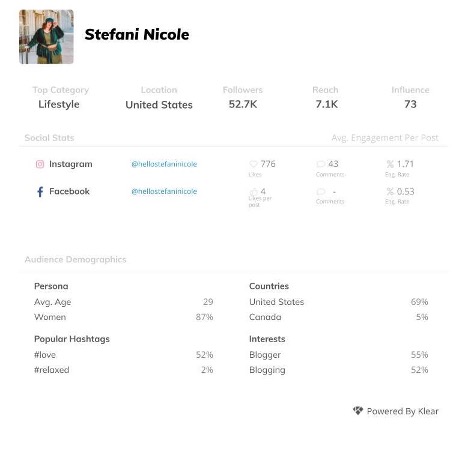Click the Facebook engagement rate percent icon
This screenshot has height=449, width=468.
(390, 191)
